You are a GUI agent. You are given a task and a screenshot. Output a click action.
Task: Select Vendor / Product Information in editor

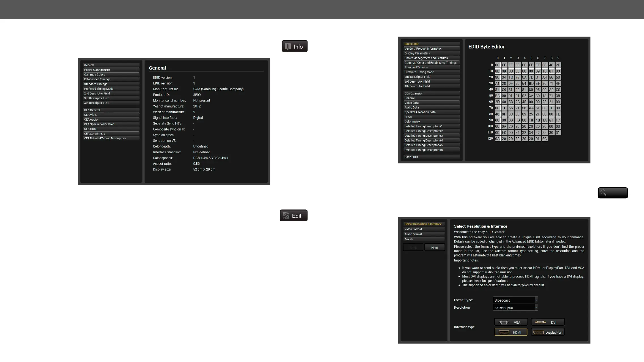click(x=432, y=49)
